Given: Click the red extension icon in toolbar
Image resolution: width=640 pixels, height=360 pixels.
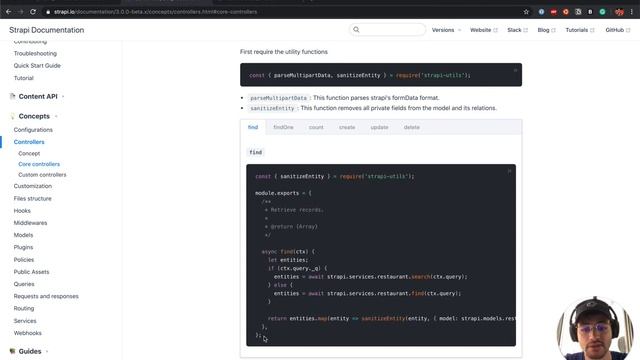Looking at the screenshot, I should pyautogui.click(x=553, y=12).
